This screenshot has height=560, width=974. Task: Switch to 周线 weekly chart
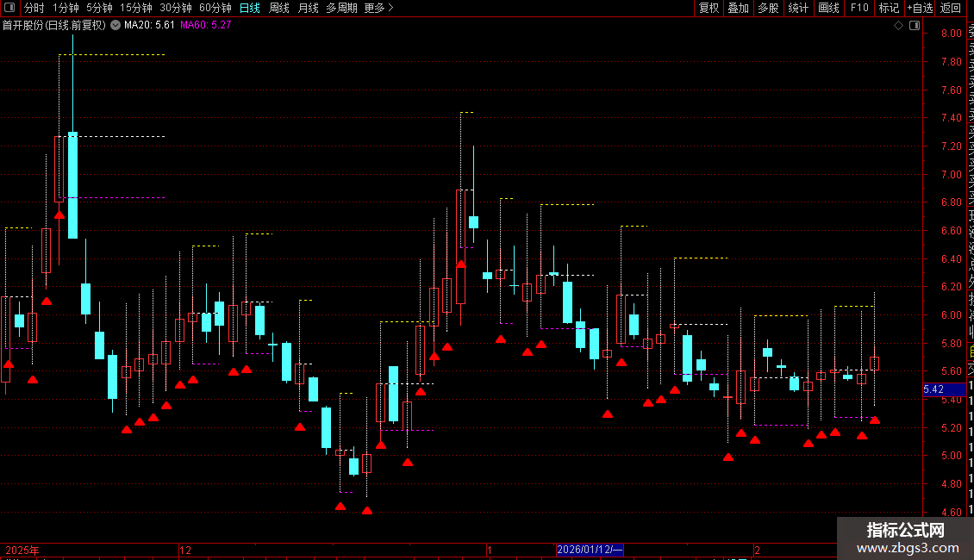(x=279, y=8)
